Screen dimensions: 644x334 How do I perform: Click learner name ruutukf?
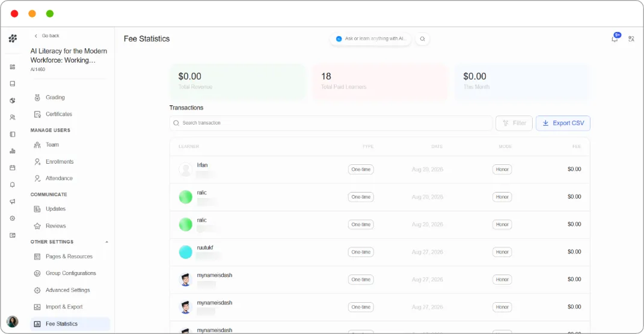[205, 248]
